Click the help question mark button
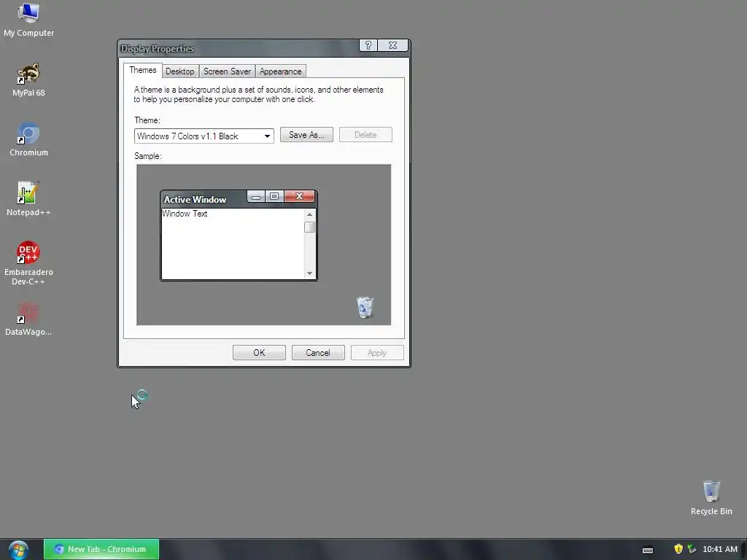The height and width of the screenshot is (560, 747). click(x=368, y=45)
